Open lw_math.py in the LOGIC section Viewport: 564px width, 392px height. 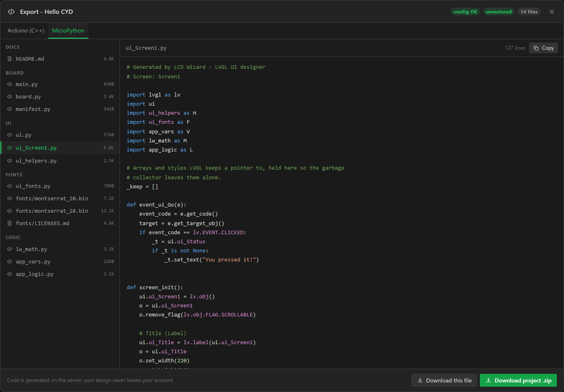click(60, 249)
